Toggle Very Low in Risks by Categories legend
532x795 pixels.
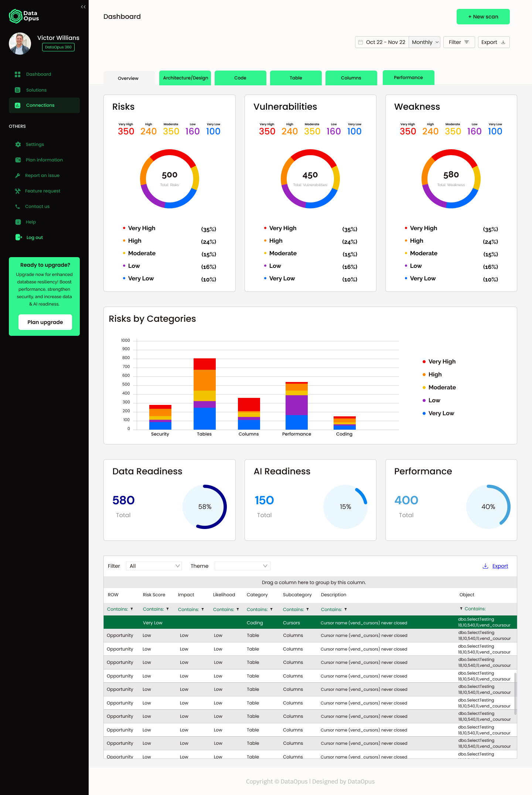pyautogui.click(x=438, y=413)
